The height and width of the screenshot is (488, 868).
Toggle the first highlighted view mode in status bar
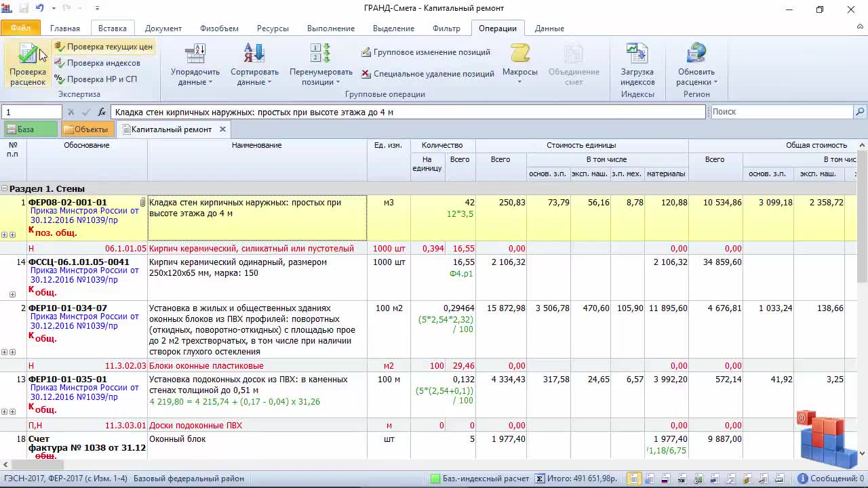tap(633, 479)
